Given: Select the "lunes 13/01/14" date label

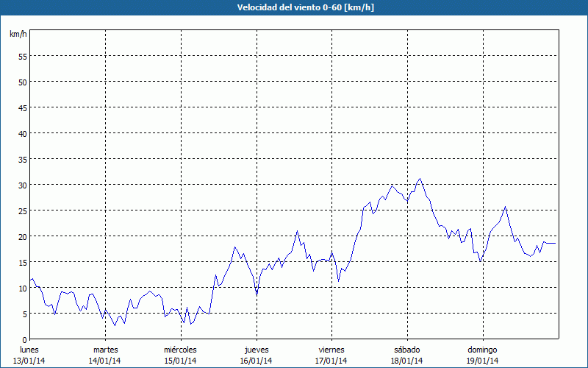Looking at the screenshot, I should 30,355.
